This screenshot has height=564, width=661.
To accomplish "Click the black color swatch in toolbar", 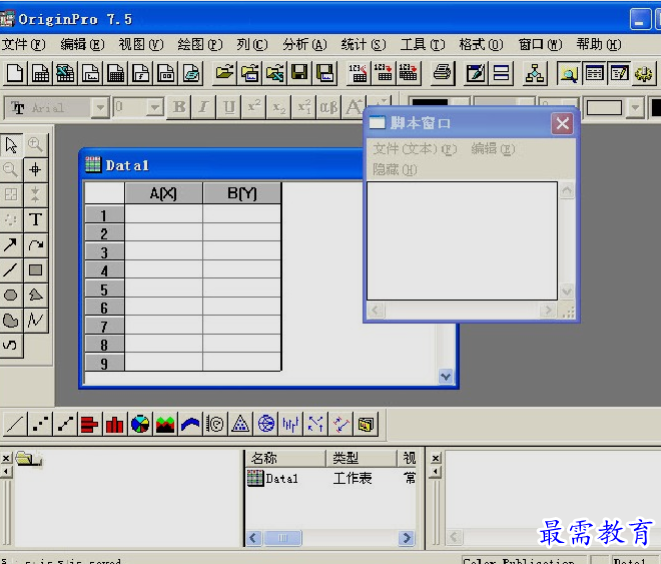I will click(x=430, y=102).
